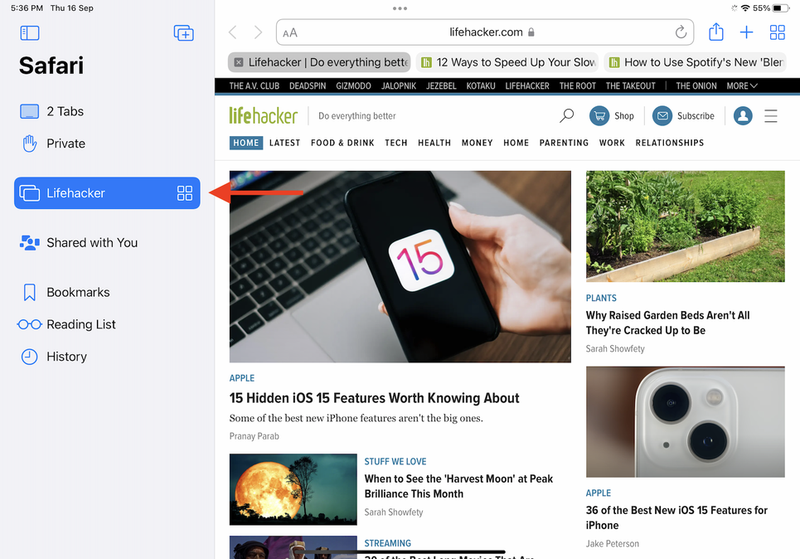Viewport: 800px width, 559px height.
Task: Check the battery status indicator
Action: pos(781,8)
